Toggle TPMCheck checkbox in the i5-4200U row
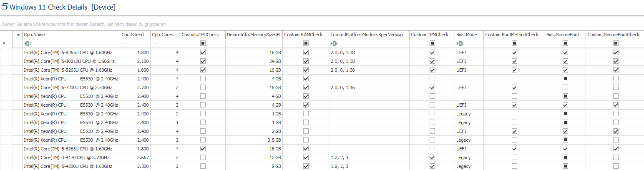 (432, 166)
